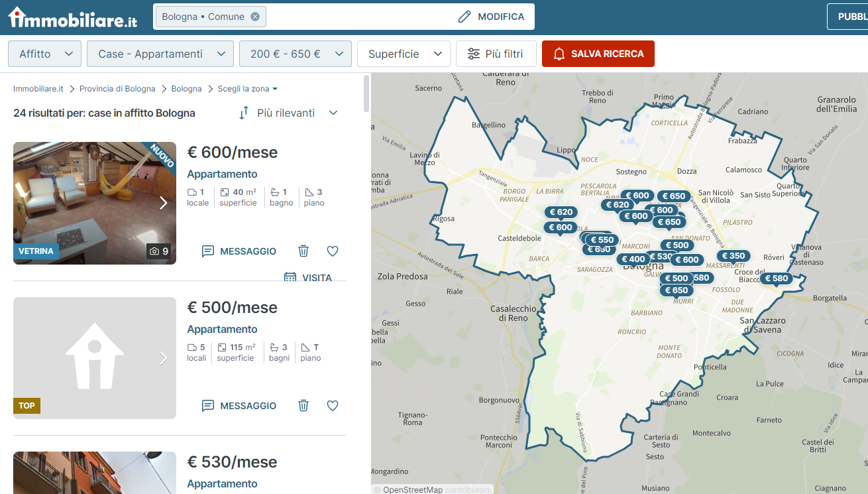Open the € 500/mese Appartamento title
868x494 pixels.
click(222, 330)
